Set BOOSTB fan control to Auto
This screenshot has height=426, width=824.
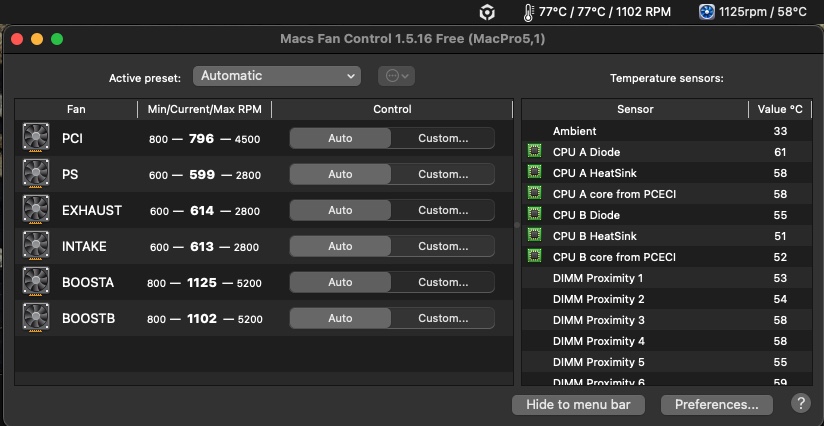click(340, 318)
